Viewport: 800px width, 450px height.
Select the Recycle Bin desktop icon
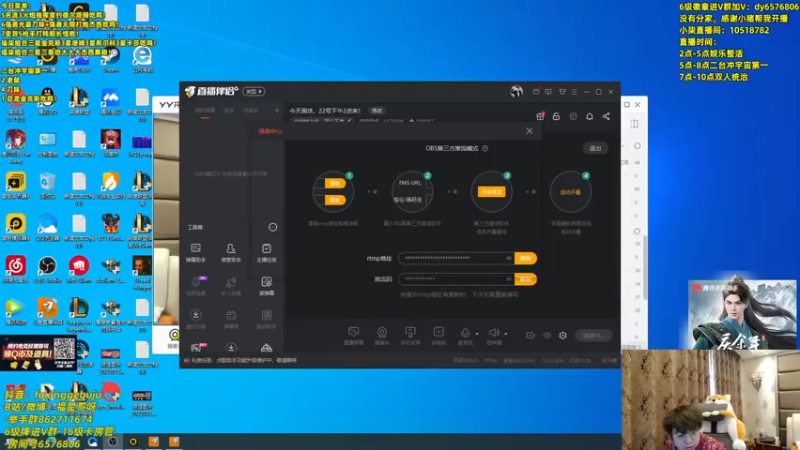tap(47, 186)
